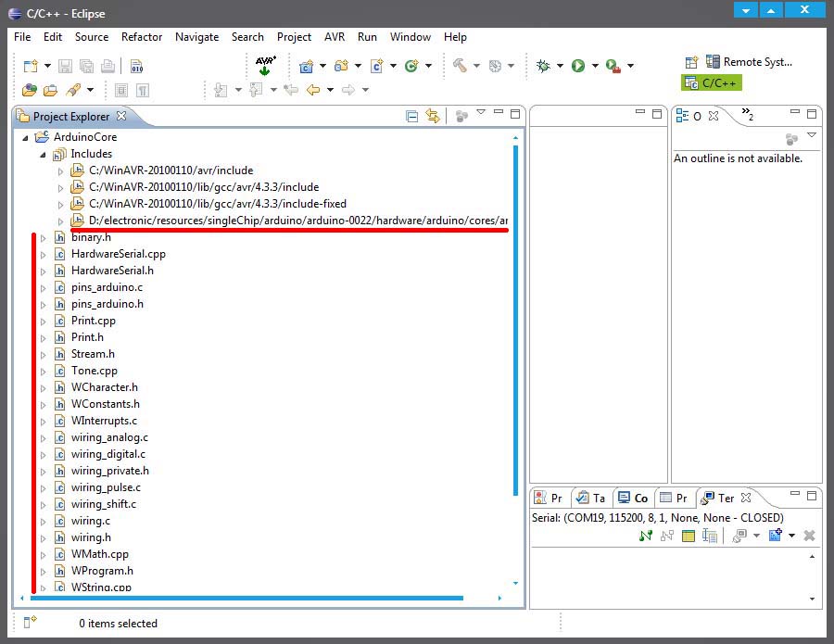Expand the C:/WinAVR-20100110/avr/include node arrow

(x=60, y=171)
